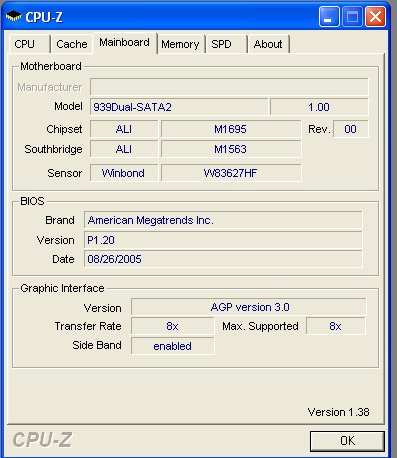397x458 pixels.
Task: Click the W83627HF sensor model
Action: 231,173
